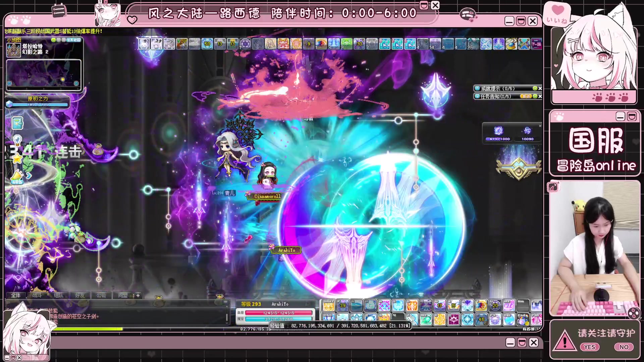Viewport: 644px width, 362px height.
Task: Click the いいね heart button
Action: (x=557, y=14)
